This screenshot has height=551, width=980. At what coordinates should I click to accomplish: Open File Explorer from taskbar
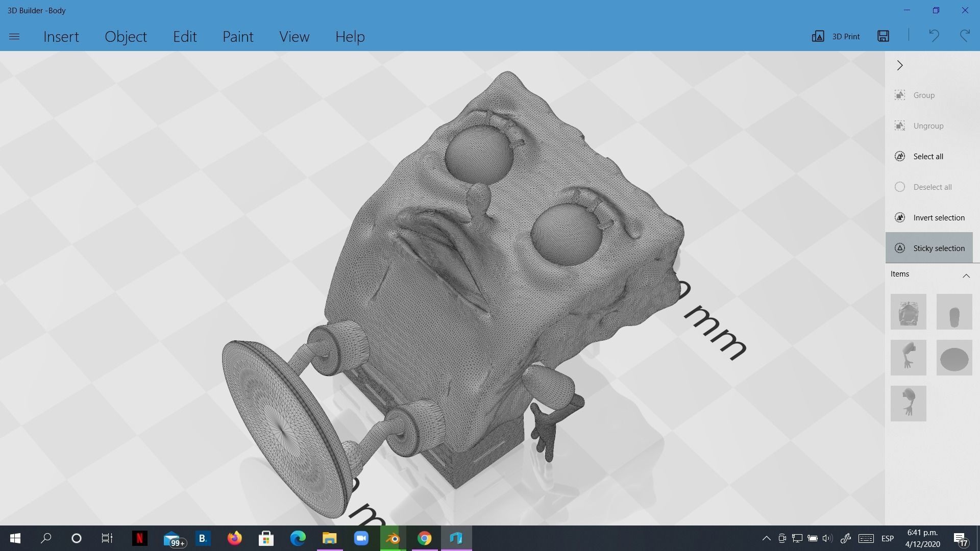tap(330, 538)
